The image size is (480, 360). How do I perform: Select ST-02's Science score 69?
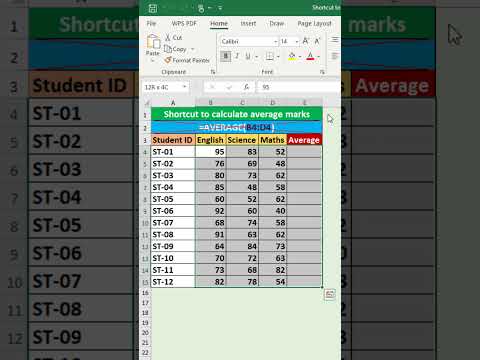(242, 164)
